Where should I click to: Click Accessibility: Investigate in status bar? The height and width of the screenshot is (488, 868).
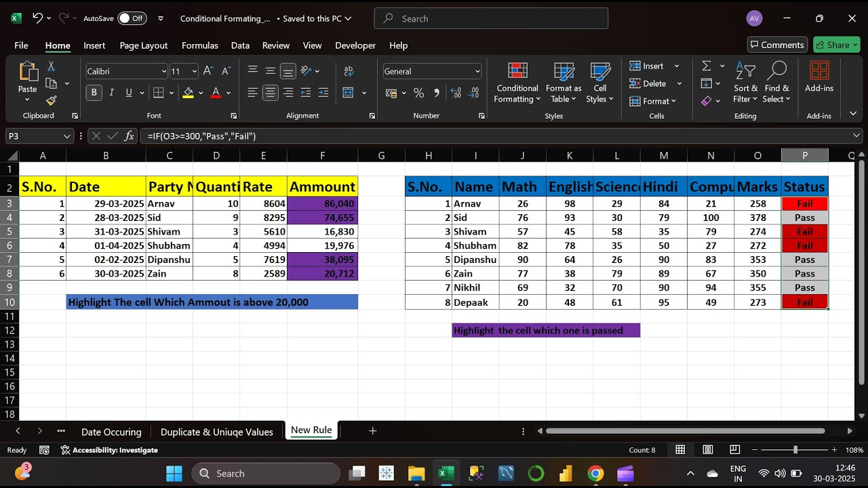[109, 450]
